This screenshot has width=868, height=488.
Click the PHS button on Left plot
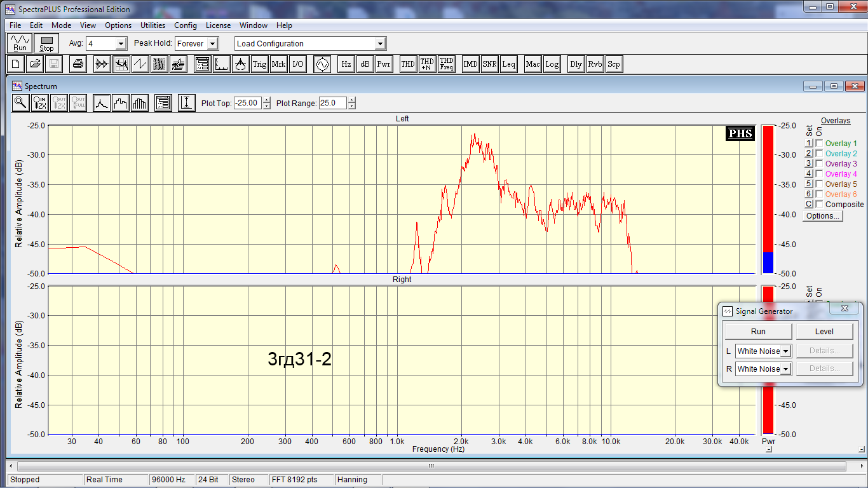740,133
